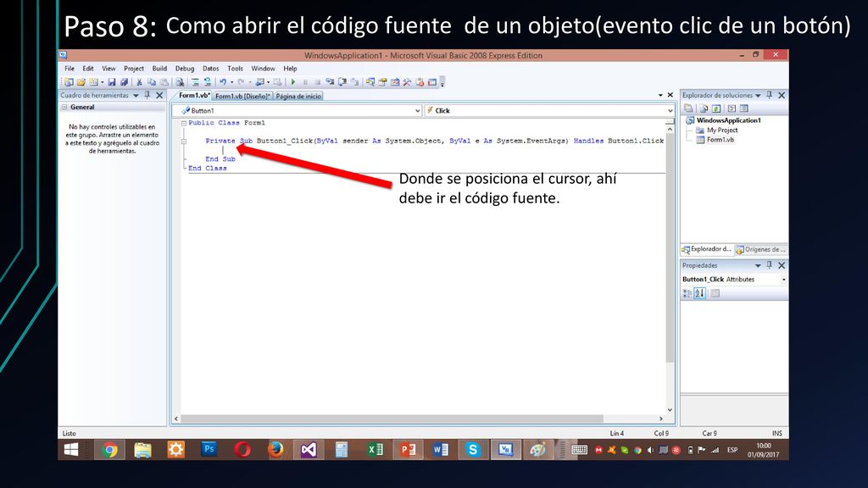Open the Debug menu
This screenshot has width=868, height=488.
coord(184,69)
